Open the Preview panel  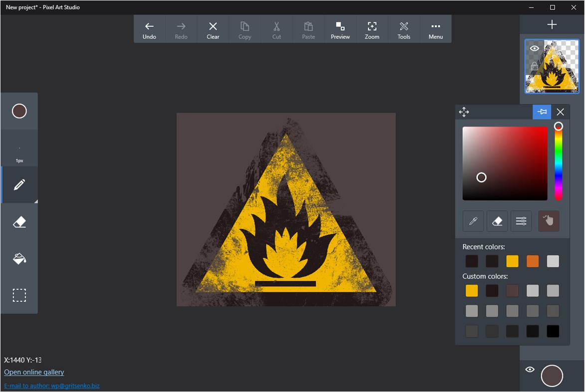click(x=340, y=28)
